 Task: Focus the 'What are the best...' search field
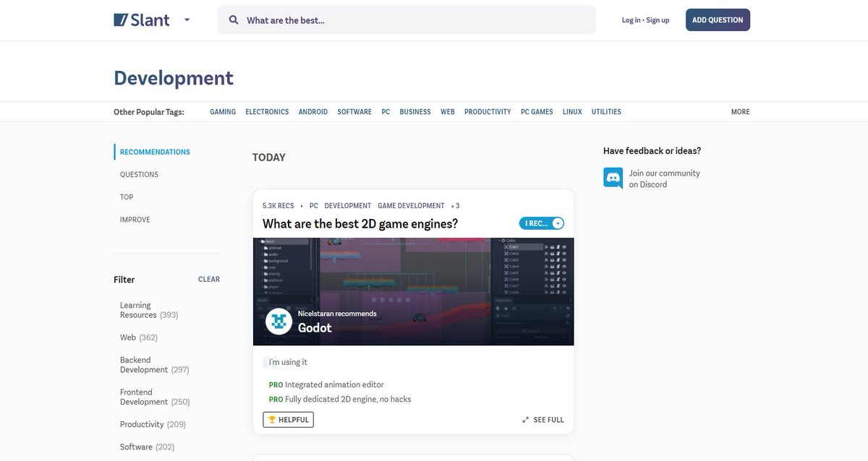click(x=407, y=20)
